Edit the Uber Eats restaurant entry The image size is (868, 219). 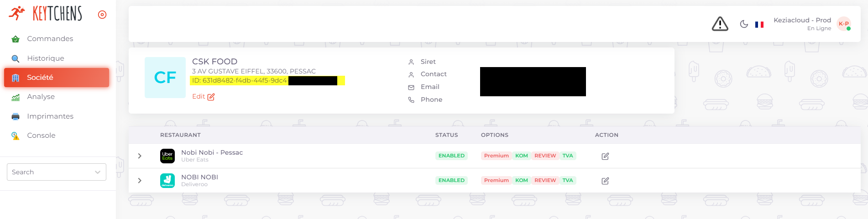(x=605, y=156)
